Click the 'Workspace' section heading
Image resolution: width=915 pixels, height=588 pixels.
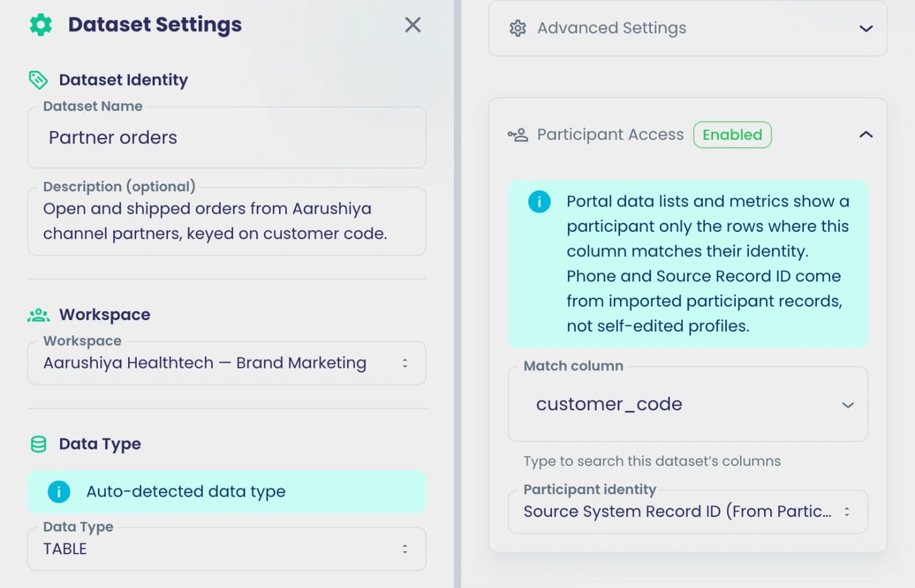pos(105,315)
